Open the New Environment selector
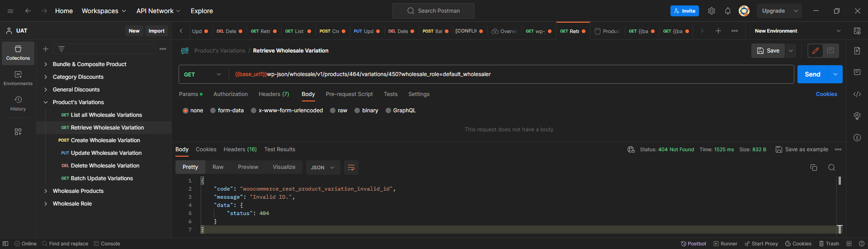Screen dimensions: 868x249 coord(797,31)
